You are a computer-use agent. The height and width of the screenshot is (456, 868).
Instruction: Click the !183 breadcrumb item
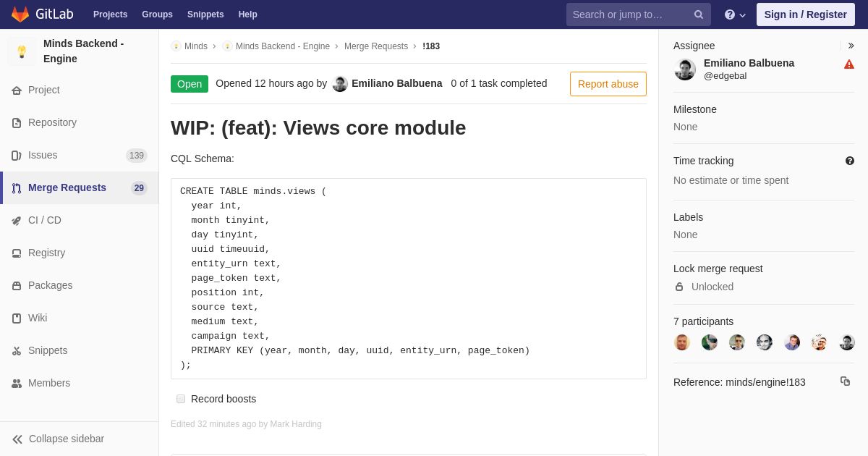pos(431,46)
